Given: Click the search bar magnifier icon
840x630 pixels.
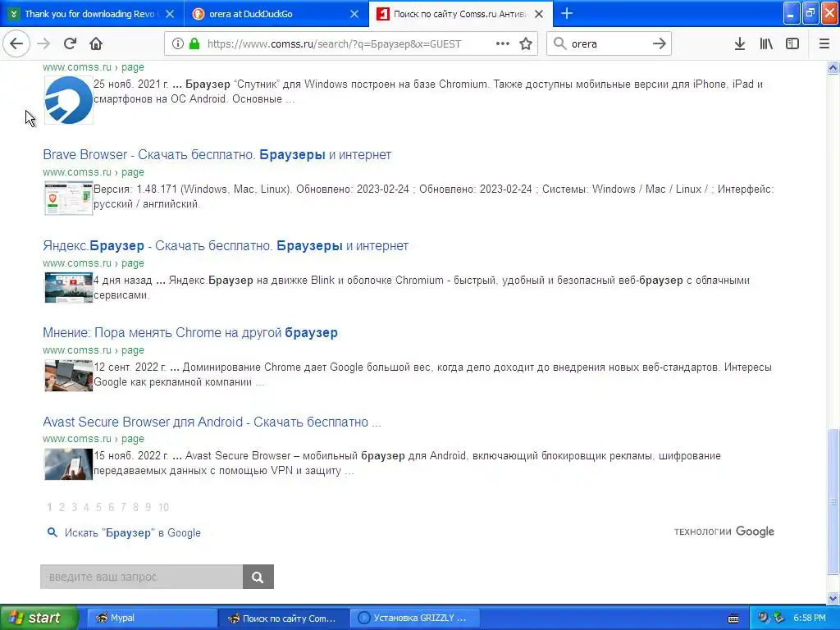Looking at the screenshot, I should [x=559, y=44].
